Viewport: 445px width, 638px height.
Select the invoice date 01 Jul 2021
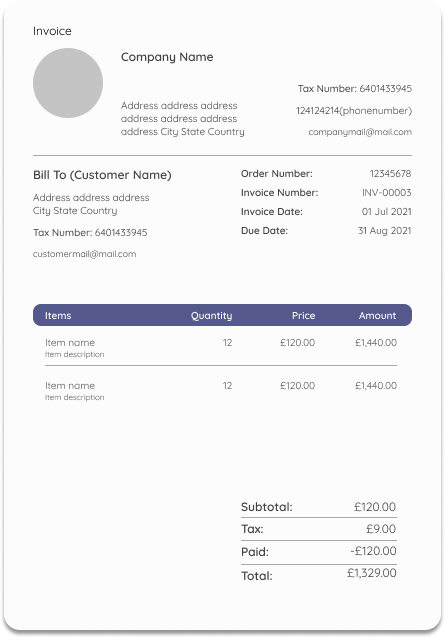pos(387,212)
